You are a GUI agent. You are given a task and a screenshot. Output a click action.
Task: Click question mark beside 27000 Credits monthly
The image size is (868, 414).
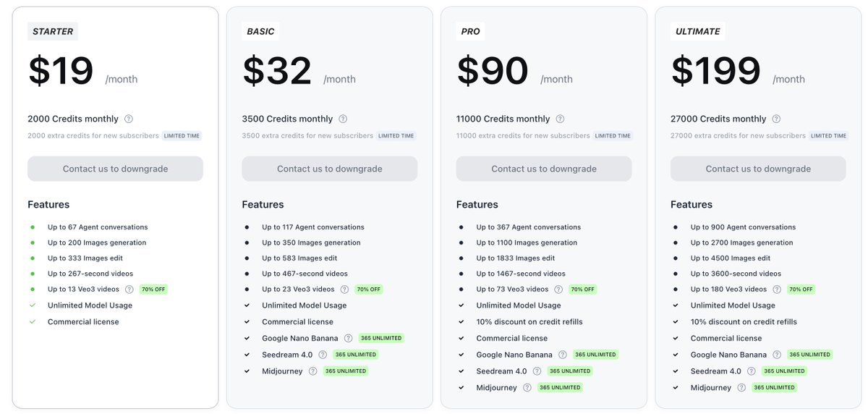[776, 119]
